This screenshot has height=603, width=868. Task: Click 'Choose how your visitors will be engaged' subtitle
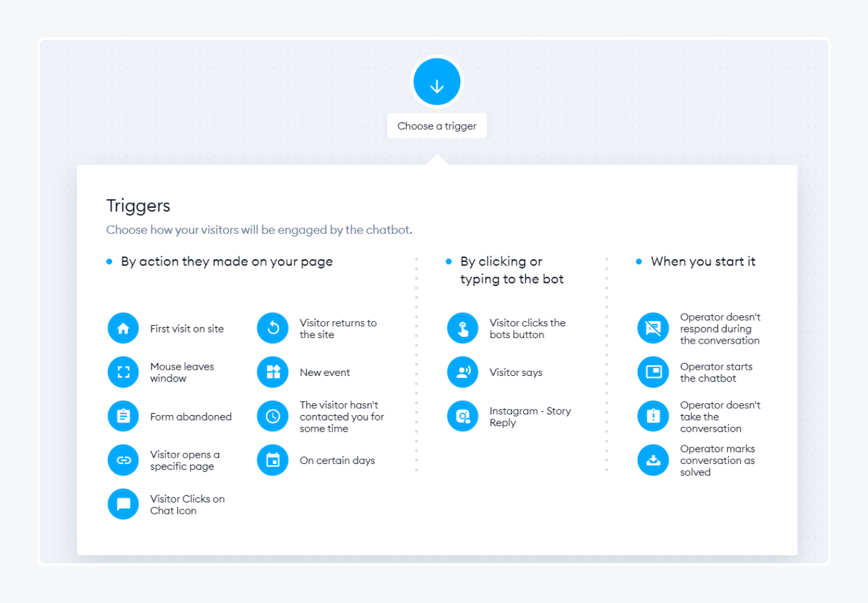tap(259, 230)
